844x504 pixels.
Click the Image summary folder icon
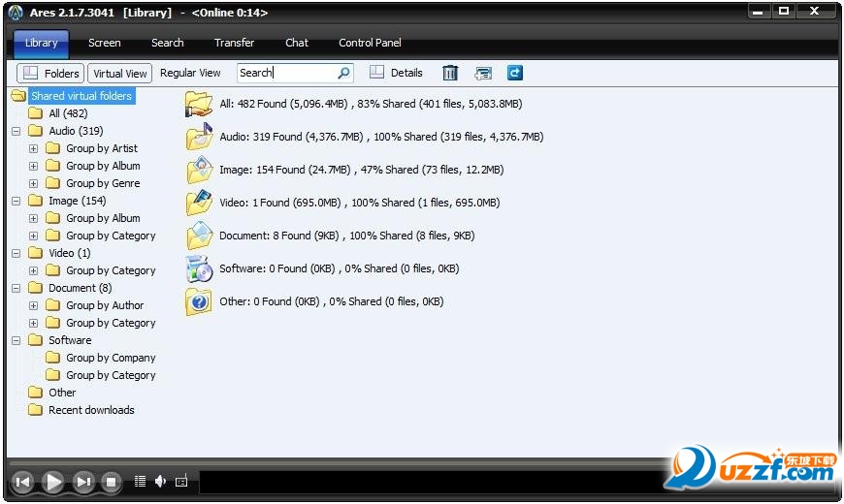[x=200, y=170]
